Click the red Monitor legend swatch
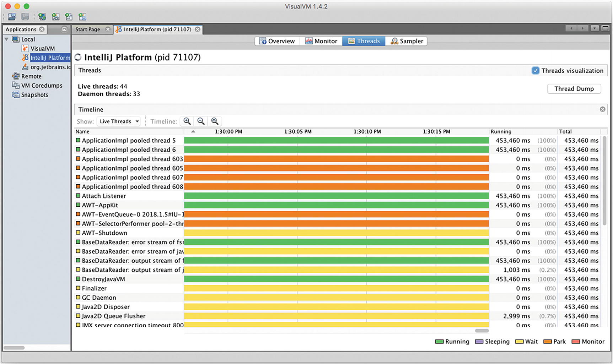Image resolution: width=613 pixels, height=364 pixels. point(576,342)
